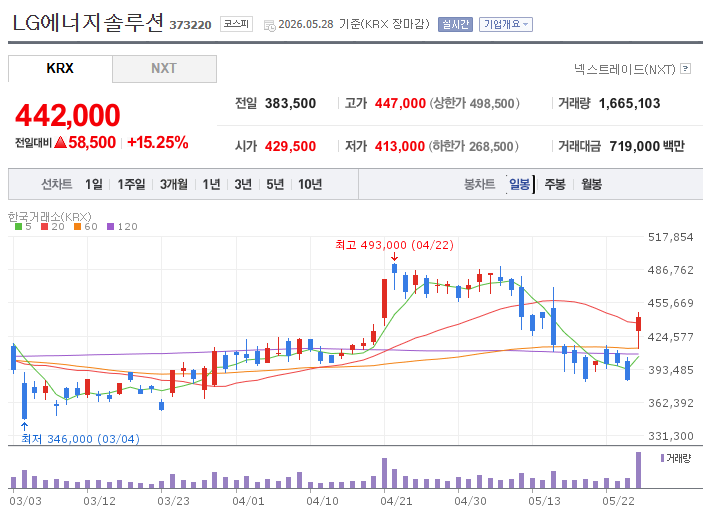Click the LG에너지솔루션 stock title

[88, 23]
